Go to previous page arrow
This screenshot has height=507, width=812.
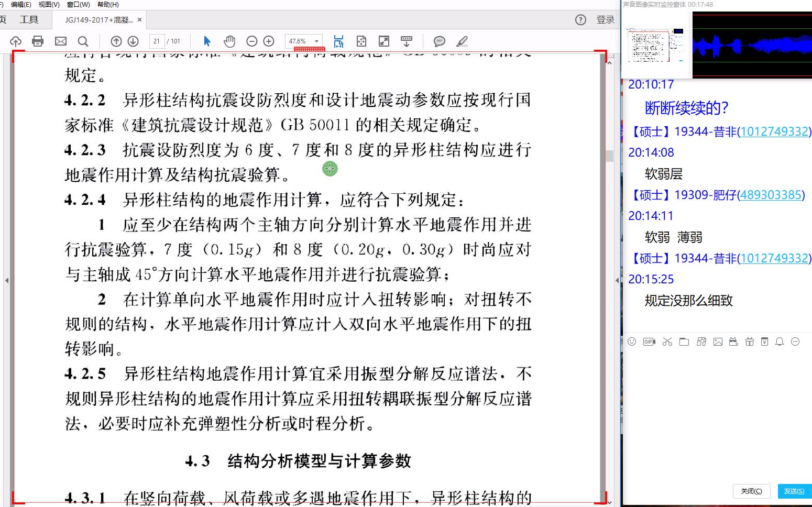116,41
